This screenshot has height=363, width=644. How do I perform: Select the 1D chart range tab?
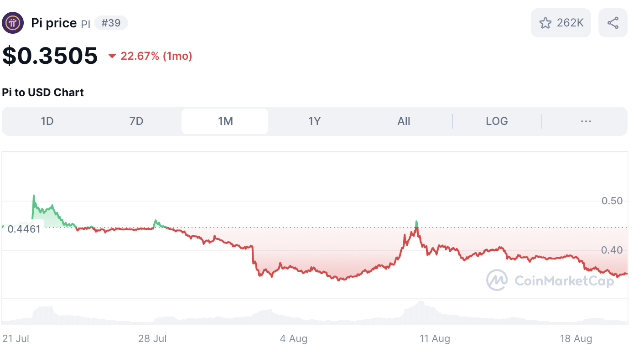[47, 121]
